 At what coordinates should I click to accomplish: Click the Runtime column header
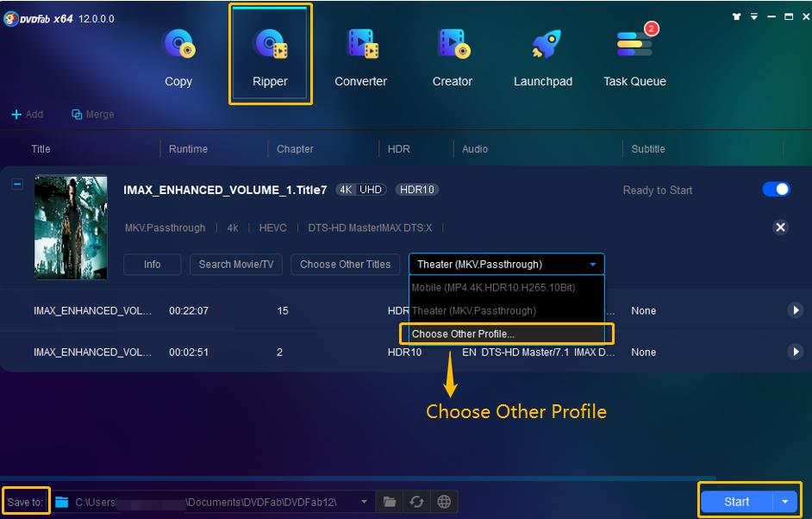188,149
